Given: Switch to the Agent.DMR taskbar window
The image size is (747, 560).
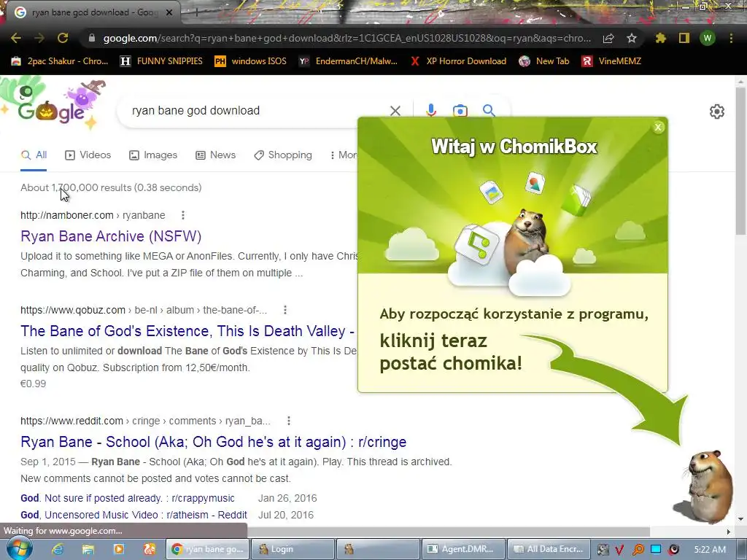Looking at the screenshot, I should point(463,549).
